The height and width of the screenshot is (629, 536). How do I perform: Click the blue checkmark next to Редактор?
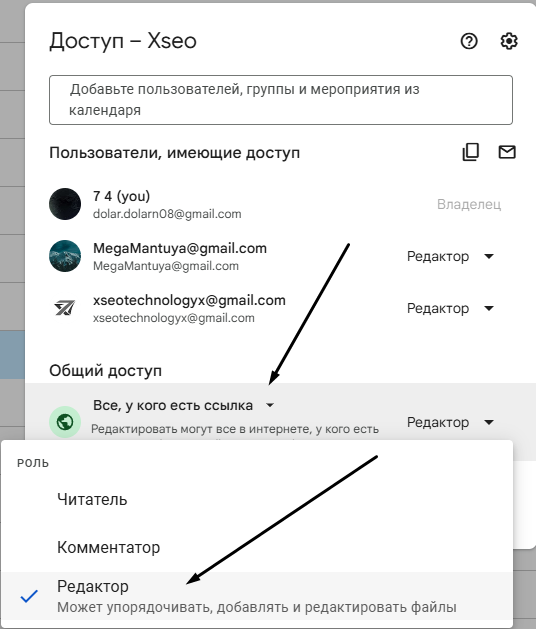point(29,596)
